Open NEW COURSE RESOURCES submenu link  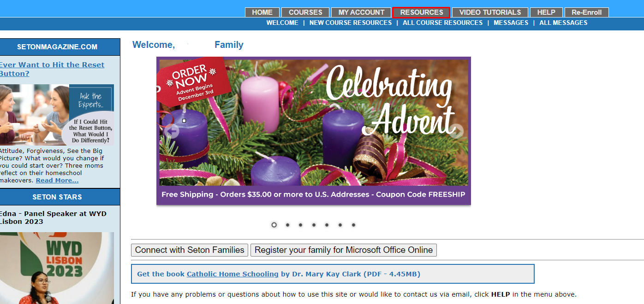[351, 23]
